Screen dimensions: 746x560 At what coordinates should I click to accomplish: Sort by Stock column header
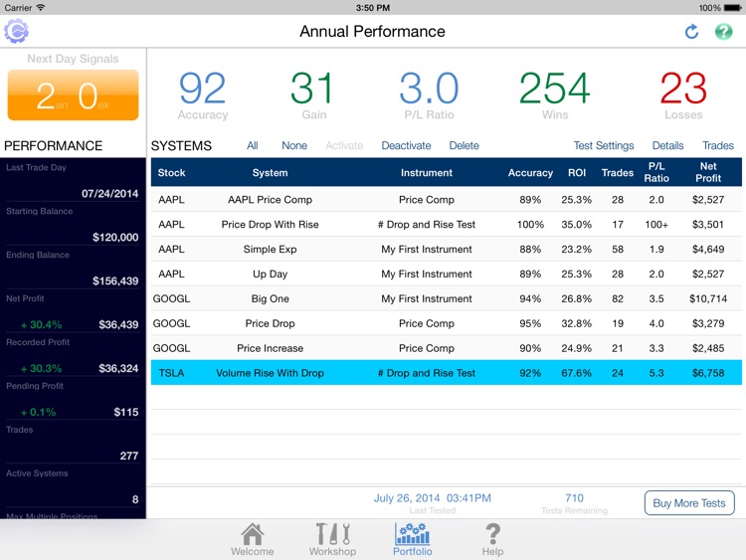171,173
